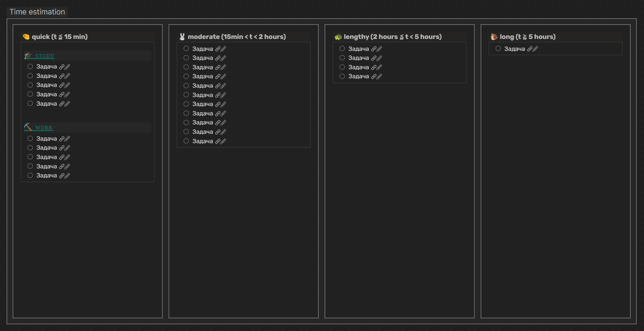644x331 pixels.
Task: Click the lengthy (2 hours ≲ t < 5 hours) heading
Action: click(392, 37)
